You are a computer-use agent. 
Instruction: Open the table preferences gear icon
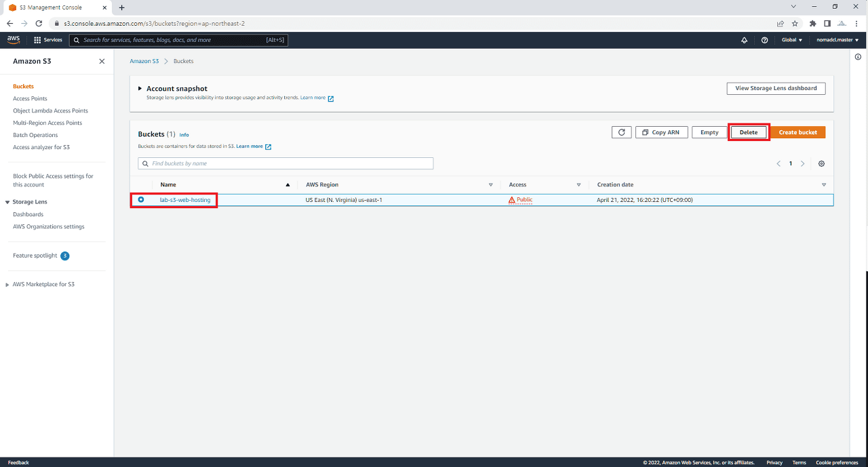822,163
